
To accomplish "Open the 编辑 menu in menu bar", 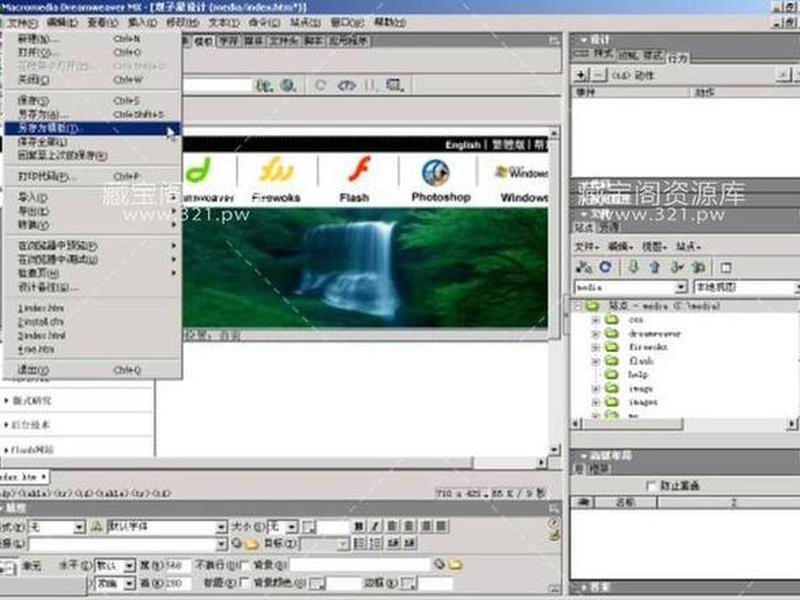I will tap(62, 22).
